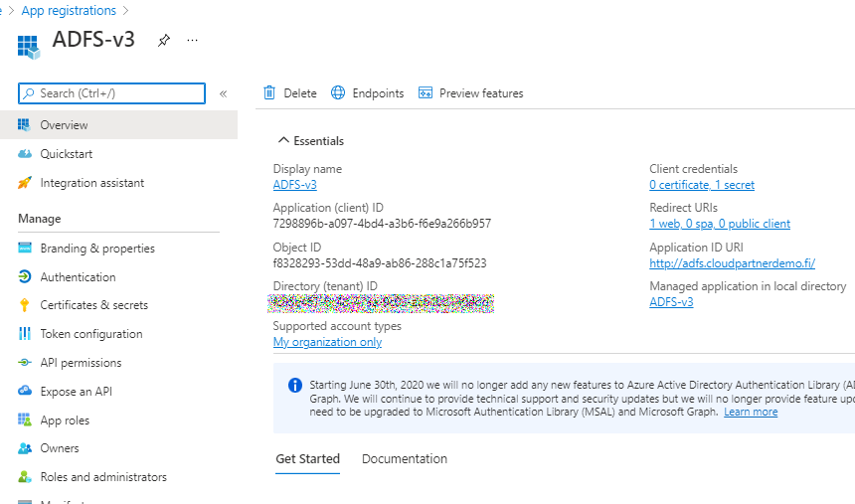Open the more options ellipsis menu
The height and width of the screenshot is (504, 855).
(192, 40)
